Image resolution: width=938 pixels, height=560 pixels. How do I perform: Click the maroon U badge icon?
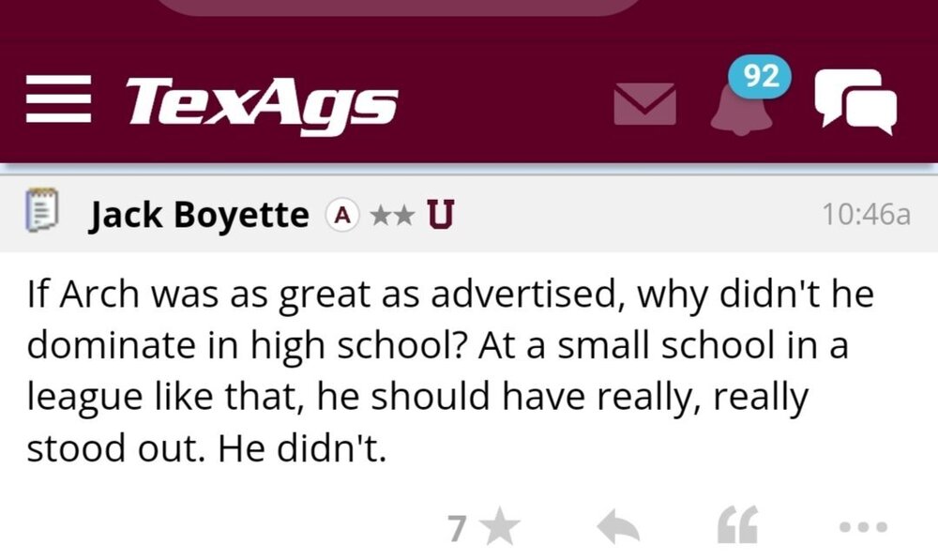438,215
